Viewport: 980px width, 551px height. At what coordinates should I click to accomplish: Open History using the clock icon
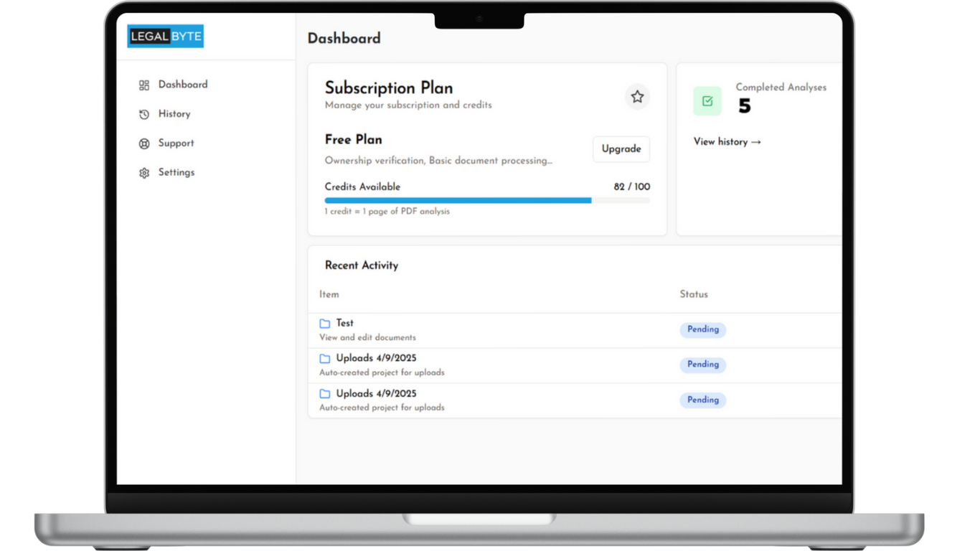pos(145,114)
